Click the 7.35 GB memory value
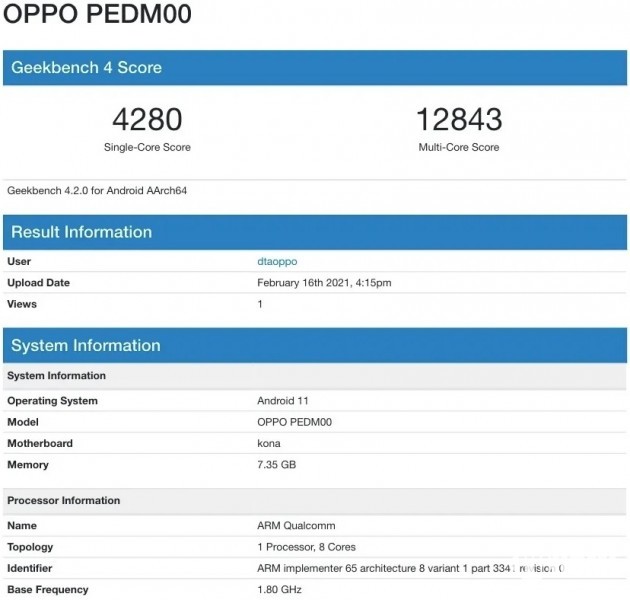 277,465
